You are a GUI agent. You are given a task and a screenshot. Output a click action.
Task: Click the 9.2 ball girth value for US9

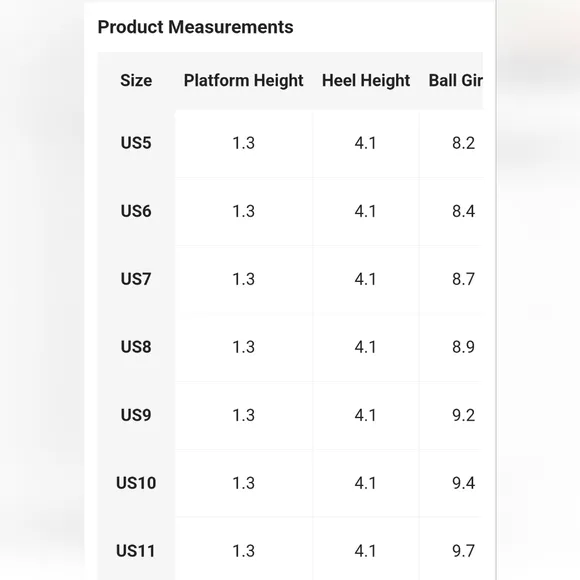463,415
